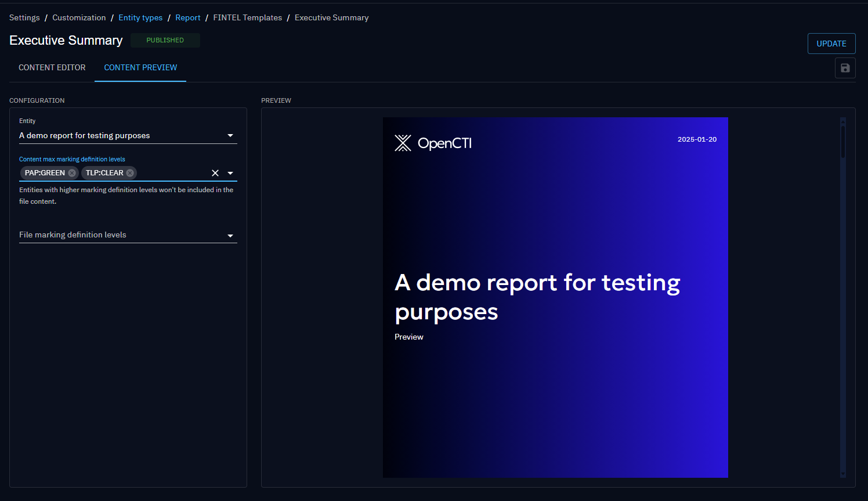Click the UPDATE button
Image resolution: width=868 pixels, height=501 pixels.
831,44
